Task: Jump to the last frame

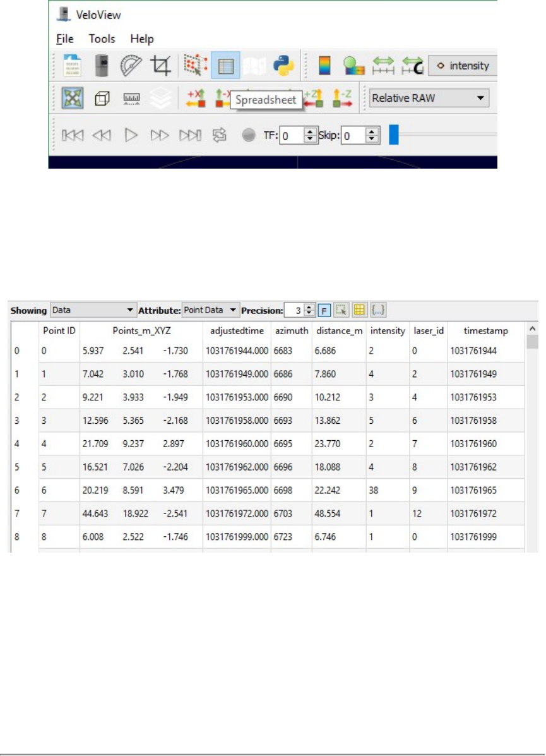Action: (190, 135)
